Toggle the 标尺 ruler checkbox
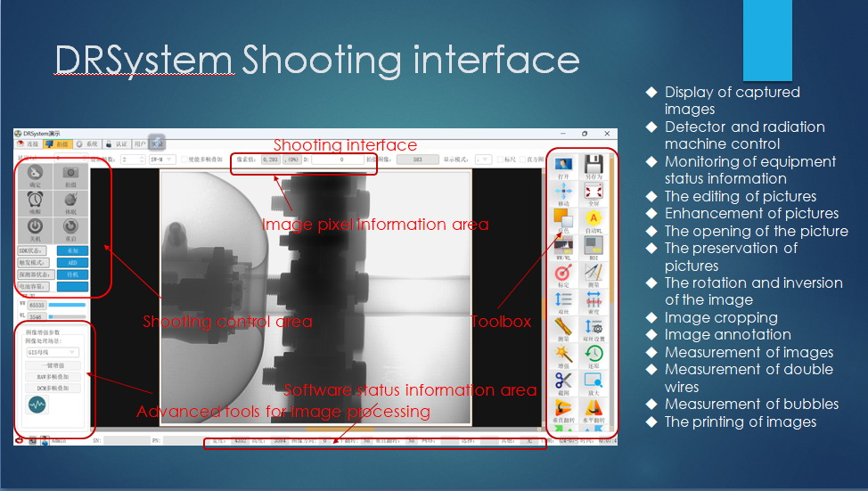868x491 pixels. (x=500, y=160)
